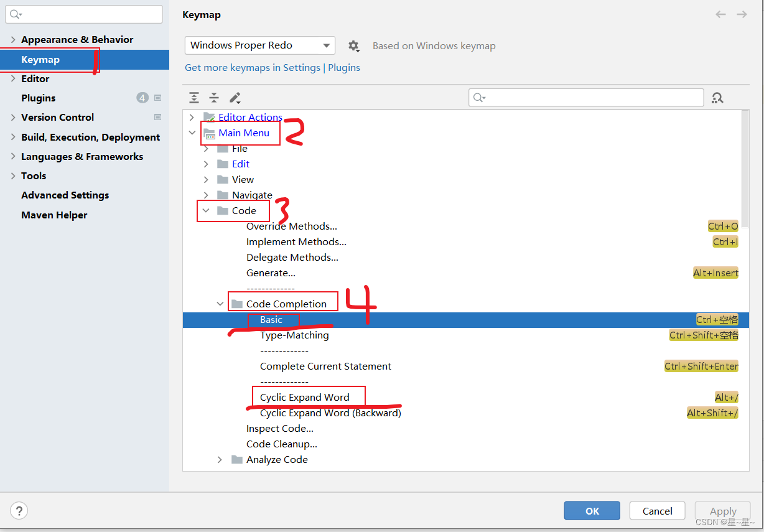Open keymap settings with the gear icon
Screen dimensions: 764x532
[353, 45]
